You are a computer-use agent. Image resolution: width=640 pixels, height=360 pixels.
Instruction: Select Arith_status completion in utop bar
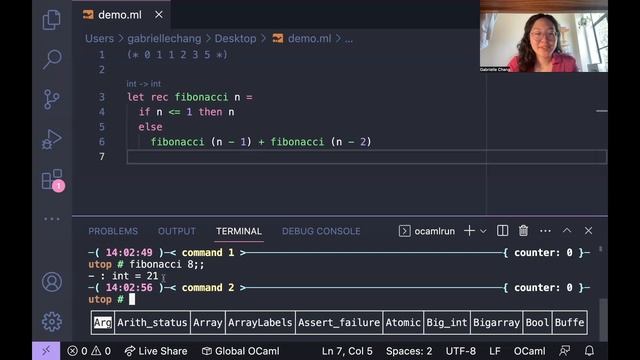click(152, 322)
